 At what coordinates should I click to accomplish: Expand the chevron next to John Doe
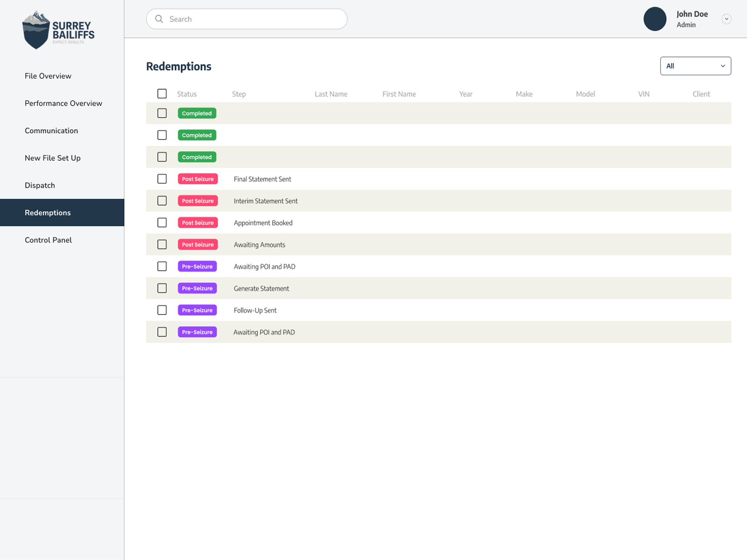726,19
